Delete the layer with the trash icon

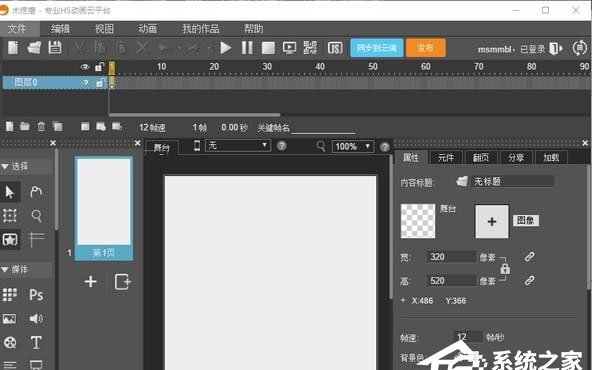tap(41, 126)
